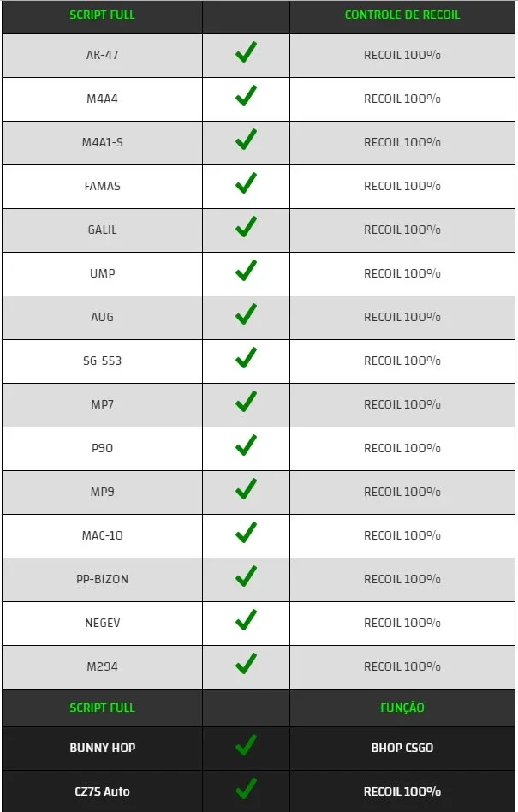Click the SG-553 row's green checkmark
This screenshot has width=518, height=812.
[246, 358]
